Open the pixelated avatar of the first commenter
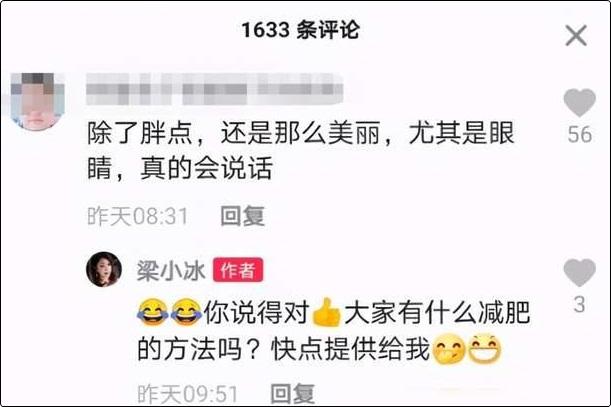The image size is (611, 407). pos(37,101)
